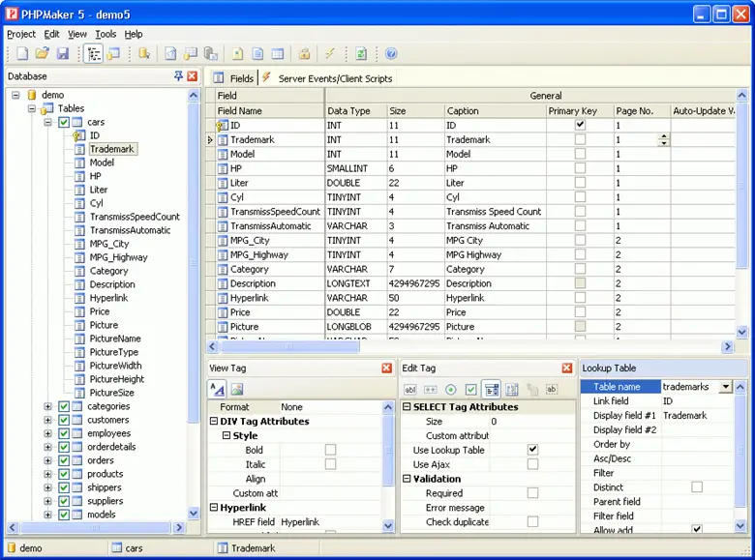Select the Description field in cars tree
755x560 pixels.
pyautogui.click(x=112, y=284)
